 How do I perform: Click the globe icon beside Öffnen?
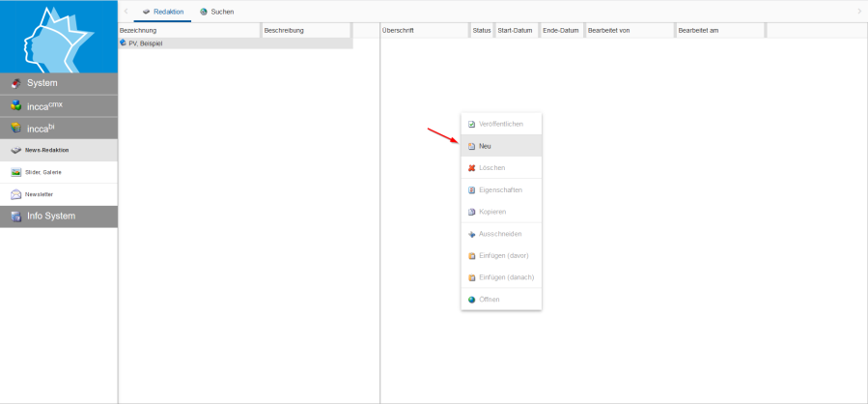(471, 300)
